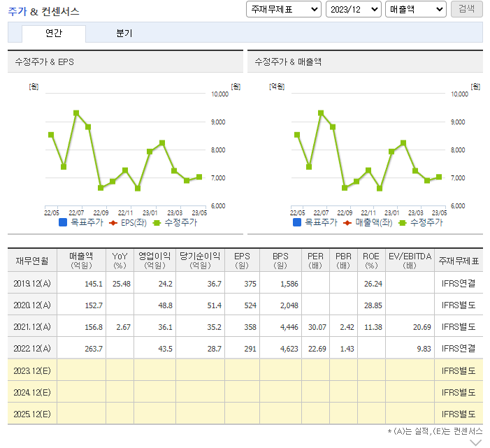The width and height of the screenshot is (490, 448).
Task: Click the 주재무제표 column header
Action: [459, 260]
